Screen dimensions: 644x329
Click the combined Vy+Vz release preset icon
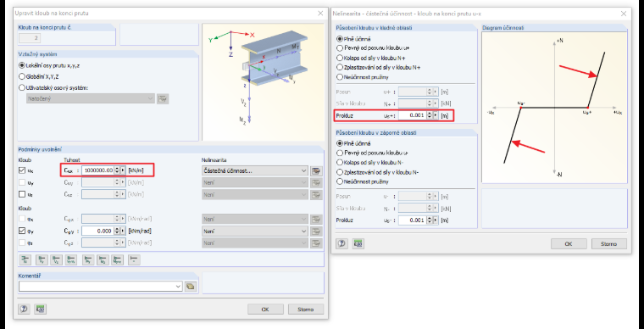click(x=70, y=259)
